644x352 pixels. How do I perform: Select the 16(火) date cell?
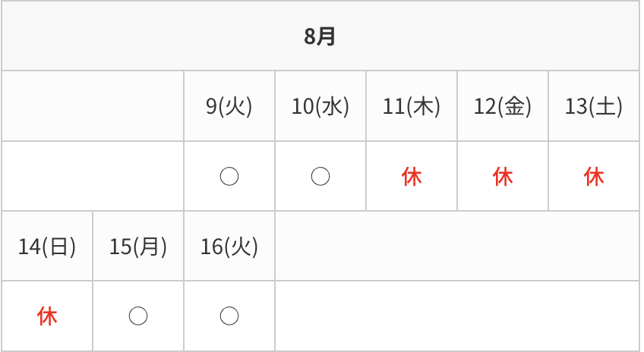[229, 246]
